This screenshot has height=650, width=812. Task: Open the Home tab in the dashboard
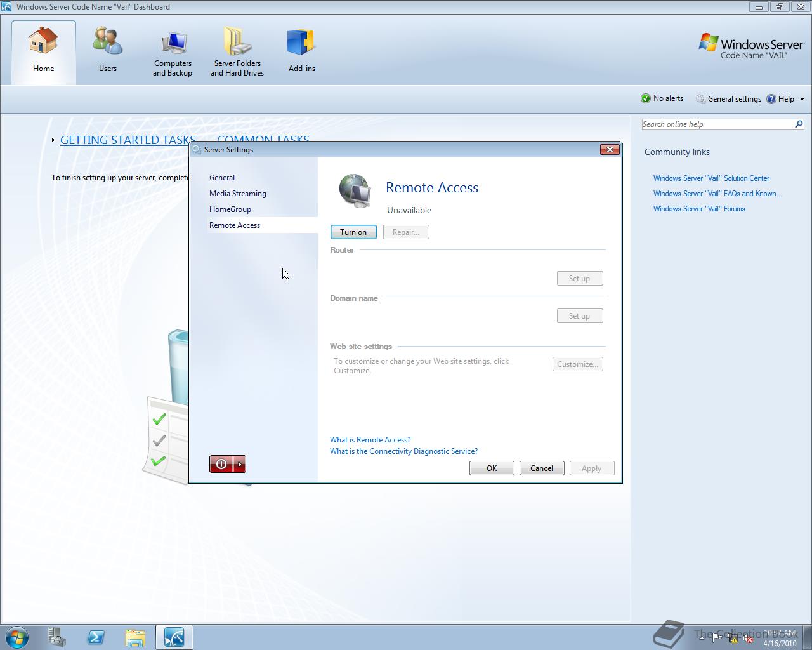coord(44,52)
